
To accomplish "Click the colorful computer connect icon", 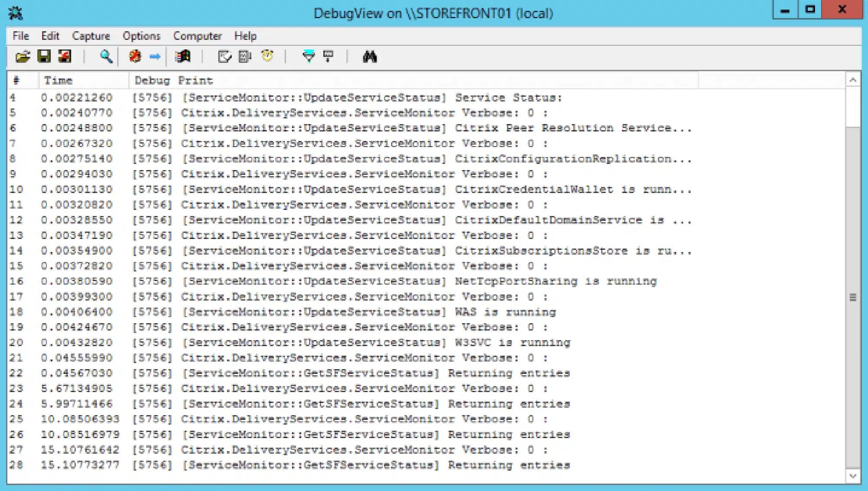I will (x=183, y=56).
